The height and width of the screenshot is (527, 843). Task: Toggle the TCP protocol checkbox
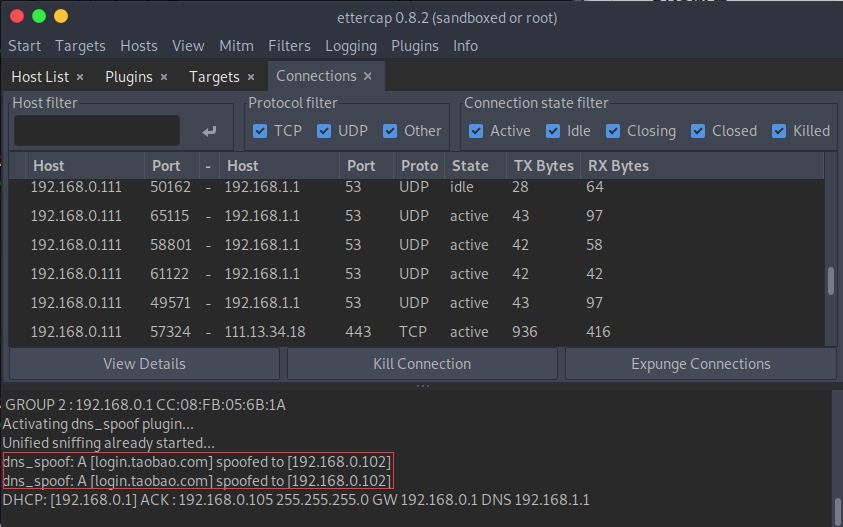(260, 131)
